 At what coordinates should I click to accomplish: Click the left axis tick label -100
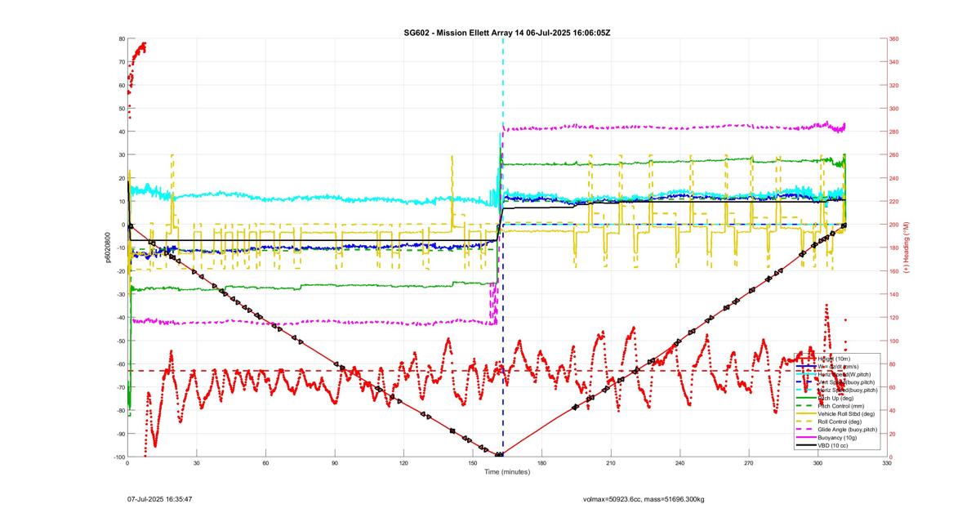pos(118,457)
